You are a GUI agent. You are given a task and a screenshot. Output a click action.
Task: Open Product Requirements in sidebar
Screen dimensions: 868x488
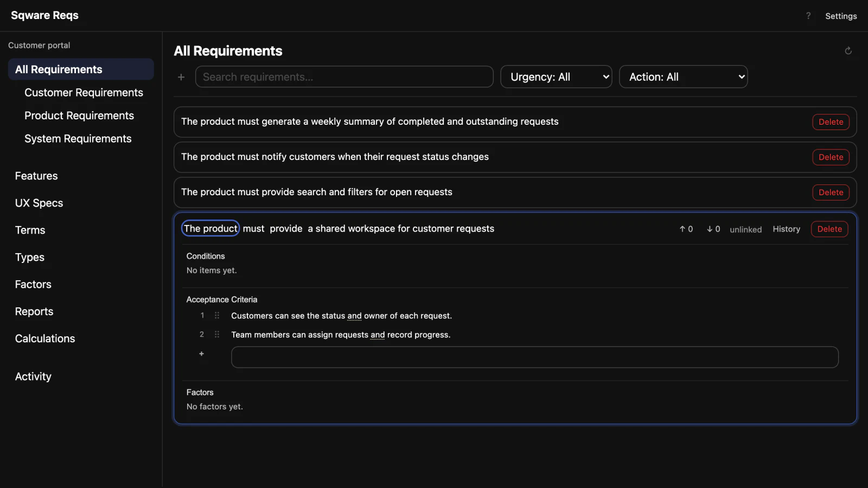79,115
